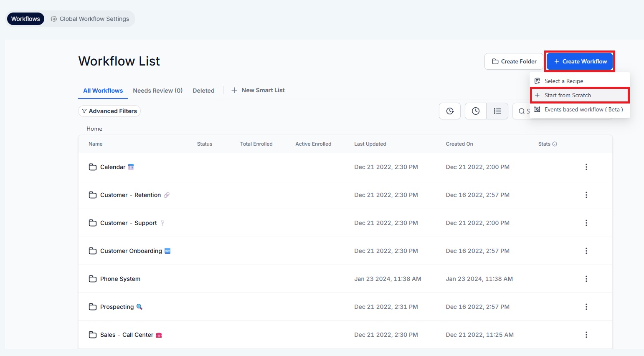The height and width of the screenshot is (356, 644).
Task: Select the All Workflows tab
Action: pyautogui.click(x=103, y=91)
